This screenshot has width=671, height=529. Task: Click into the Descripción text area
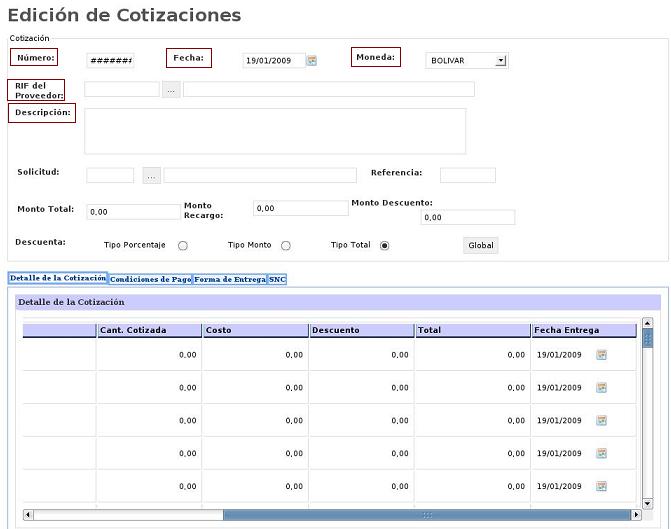(275, 131)
